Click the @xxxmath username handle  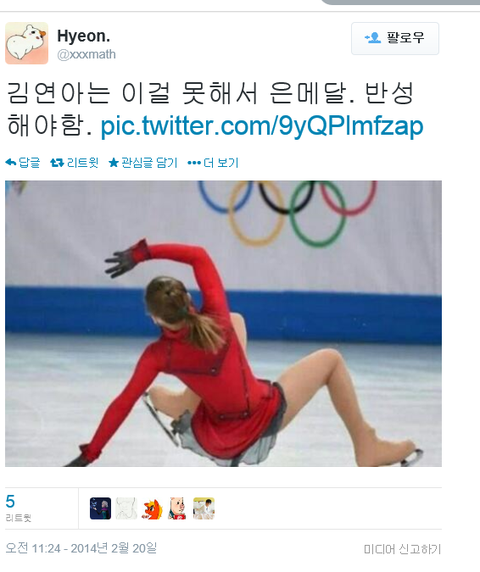[x=86, y=54]
